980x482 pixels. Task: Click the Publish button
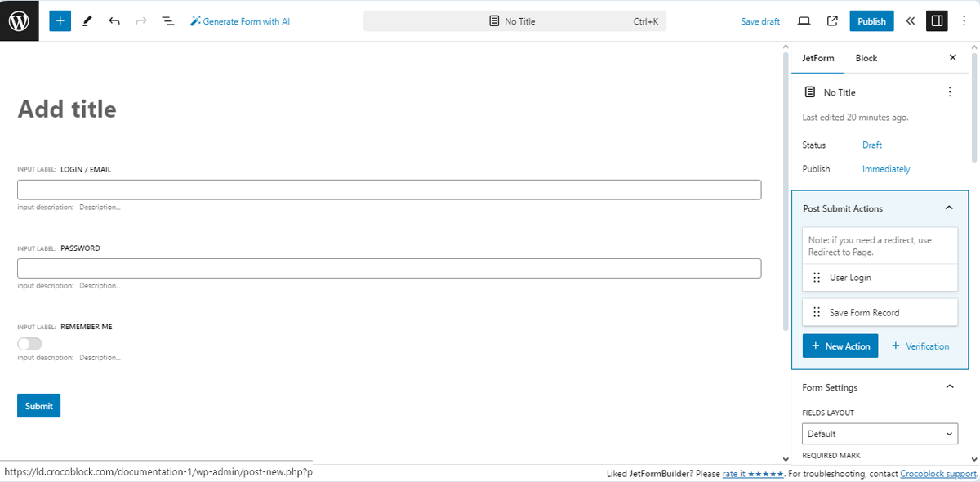[871, 20]
